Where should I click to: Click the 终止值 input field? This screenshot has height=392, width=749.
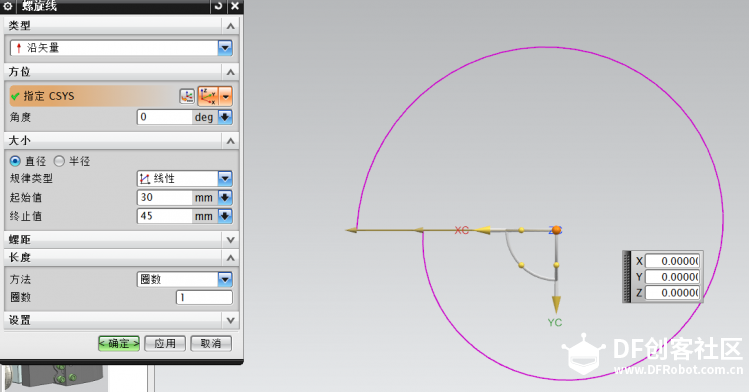point(165,216)
